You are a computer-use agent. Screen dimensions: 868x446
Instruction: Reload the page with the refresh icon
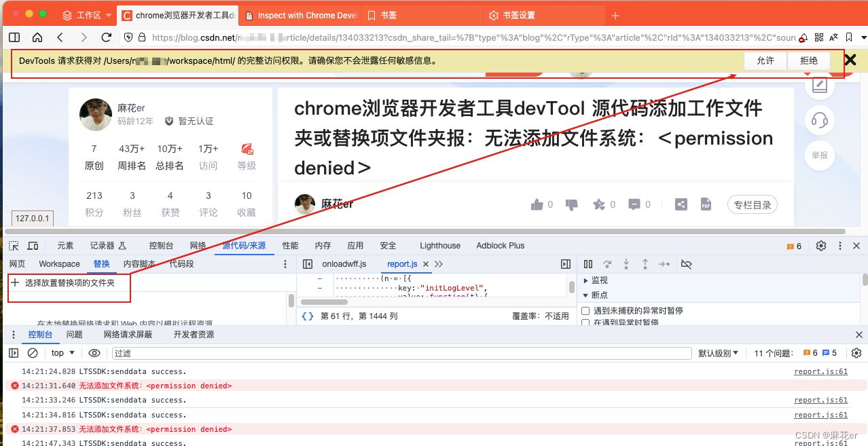[x=107, y=37]
